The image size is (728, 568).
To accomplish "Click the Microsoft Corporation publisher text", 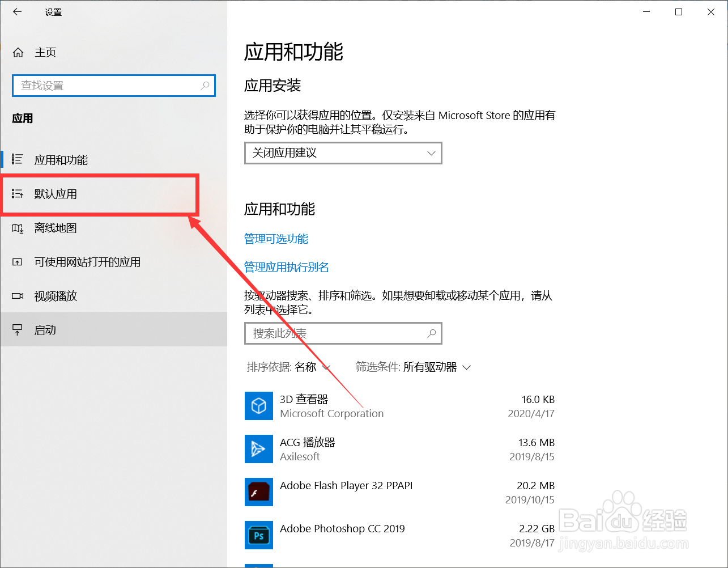I will click(x=332, y=414).
